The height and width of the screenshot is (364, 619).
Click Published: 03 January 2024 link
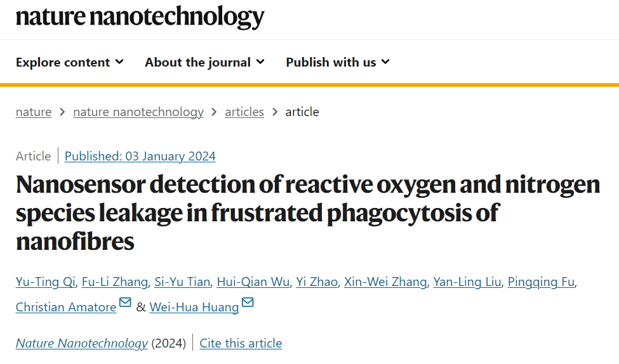pyautogui.click(x=140, y=156)
